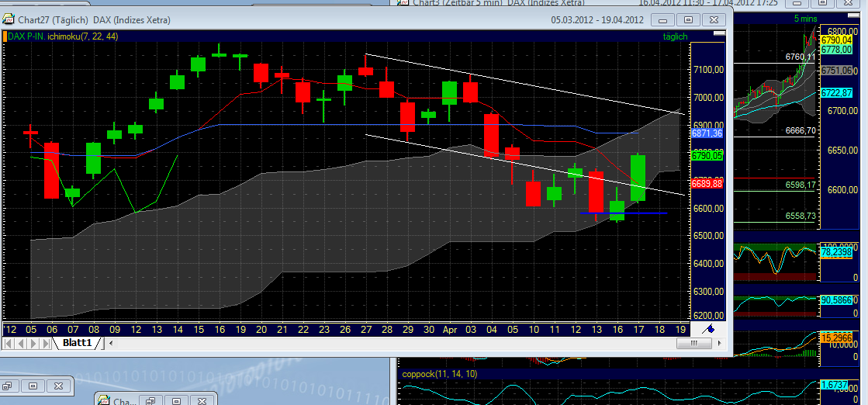Viewport: 868px width, 405px height.
Task: Click the cyan 6722,87 label in Chart3
Action: click(836, 92)
